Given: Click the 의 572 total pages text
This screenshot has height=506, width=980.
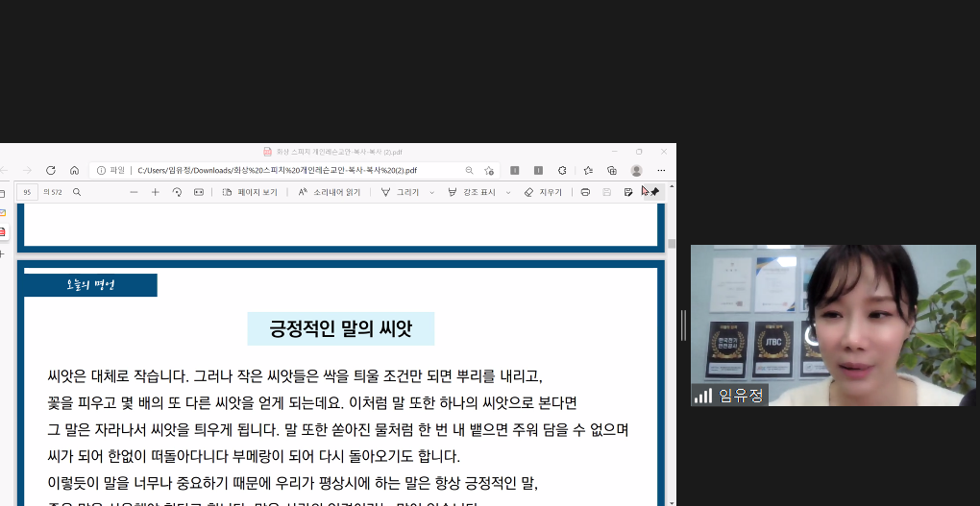Looking at the screenshot, I should [53, 192].
